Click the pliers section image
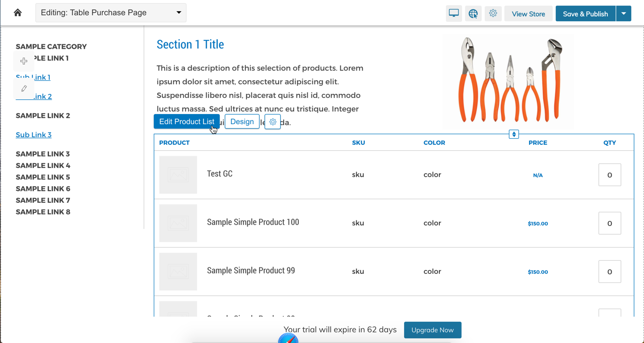This screenshot has width=644, height=343. (x=508, y=81)
